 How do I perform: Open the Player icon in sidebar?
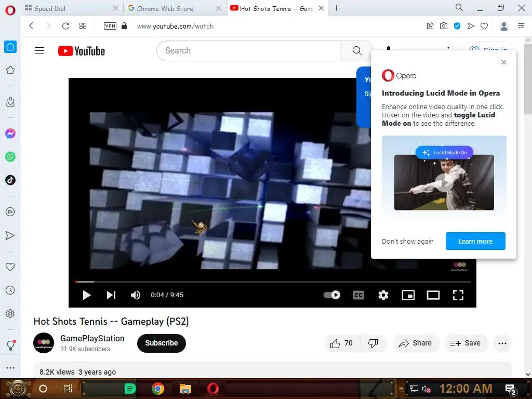pos(10,212)
